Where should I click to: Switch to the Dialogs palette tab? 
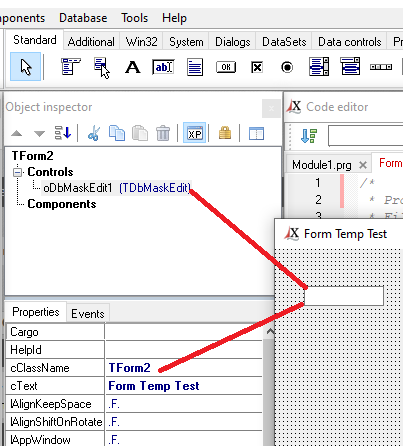(x=233, y=42)
